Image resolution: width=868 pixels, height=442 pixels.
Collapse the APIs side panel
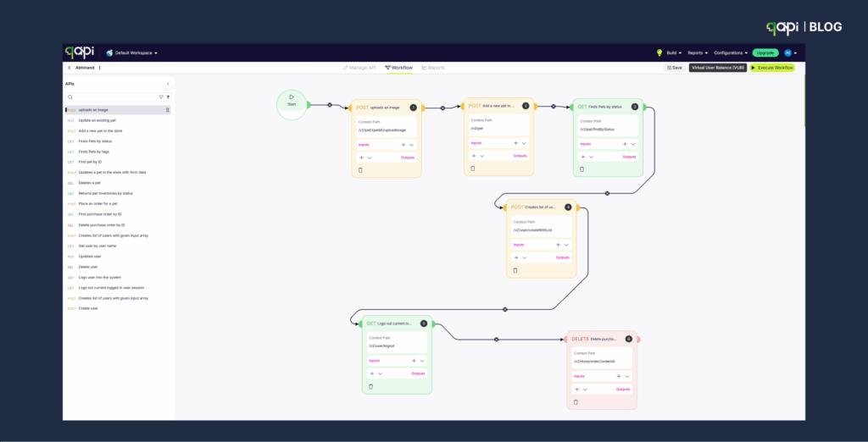(x=168, y=84)
